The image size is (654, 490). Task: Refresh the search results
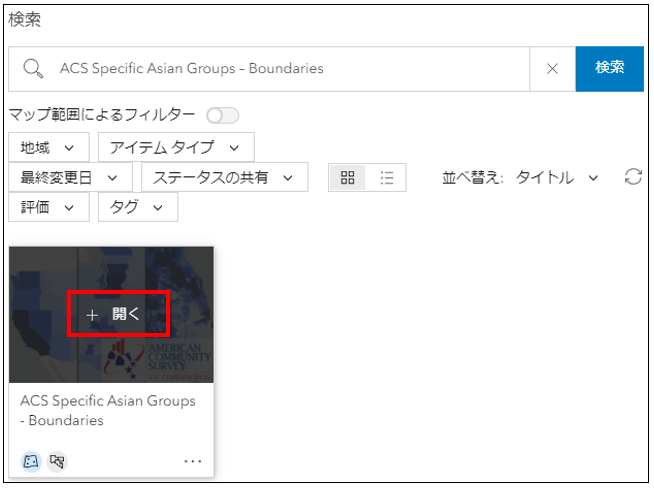[633, 176]
